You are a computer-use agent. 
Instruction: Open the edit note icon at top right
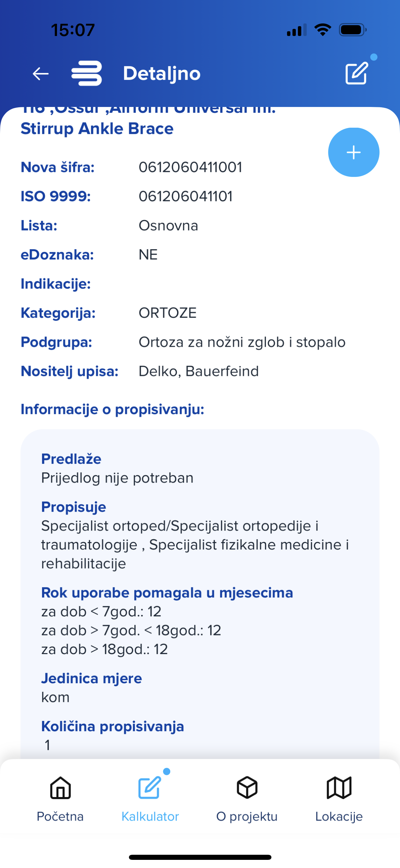click(x=357, y=73)
